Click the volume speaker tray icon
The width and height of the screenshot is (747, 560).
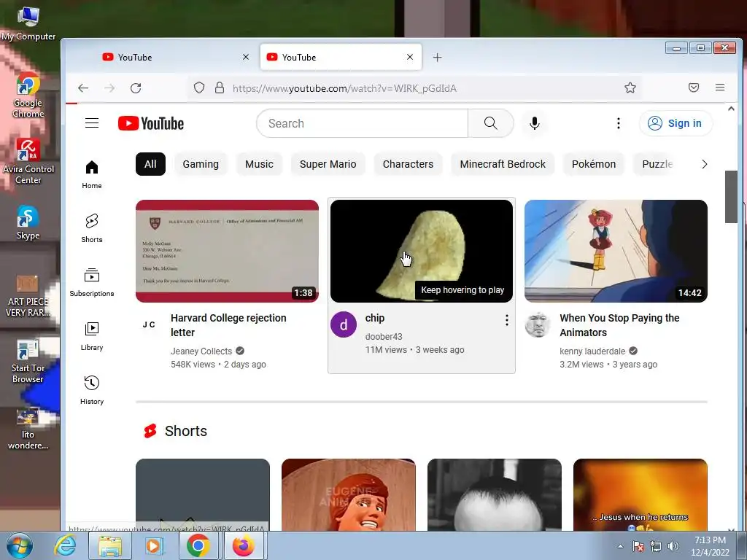[x=673, y=546]
